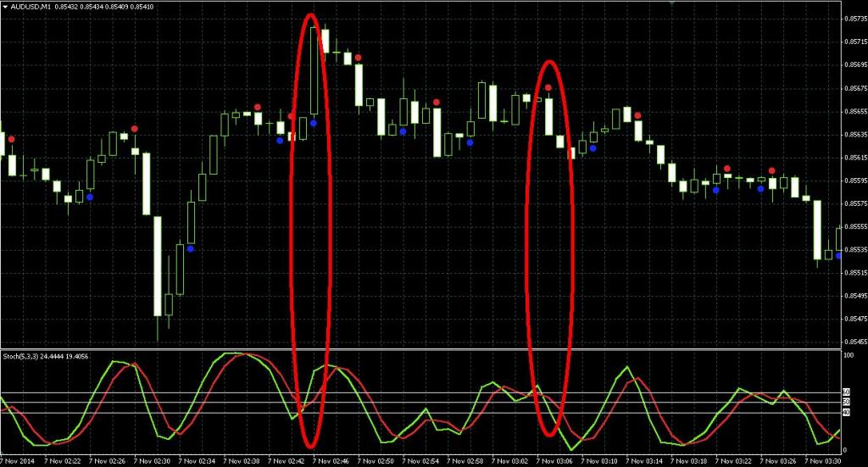Screen dimensions: 868x467
Task: Click the red signal dot inside right ellipse
Action: click(x=548, y=87)
